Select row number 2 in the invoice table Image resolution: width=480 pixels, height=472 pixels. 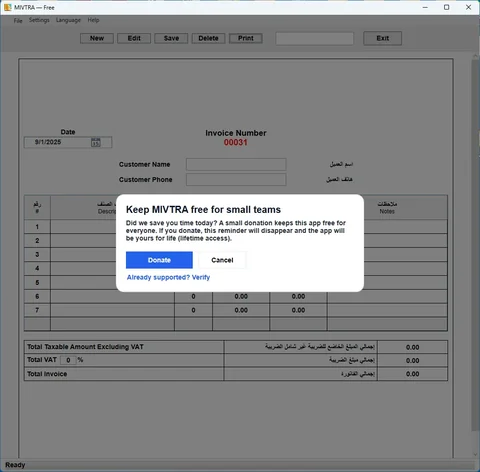point(37,241)
